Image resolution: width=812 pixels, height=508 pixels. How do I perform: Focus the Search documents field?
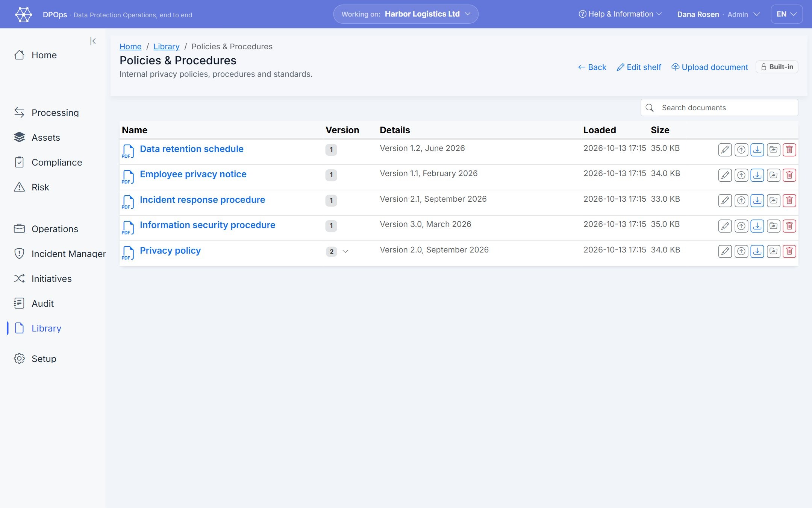coord(719,108)
